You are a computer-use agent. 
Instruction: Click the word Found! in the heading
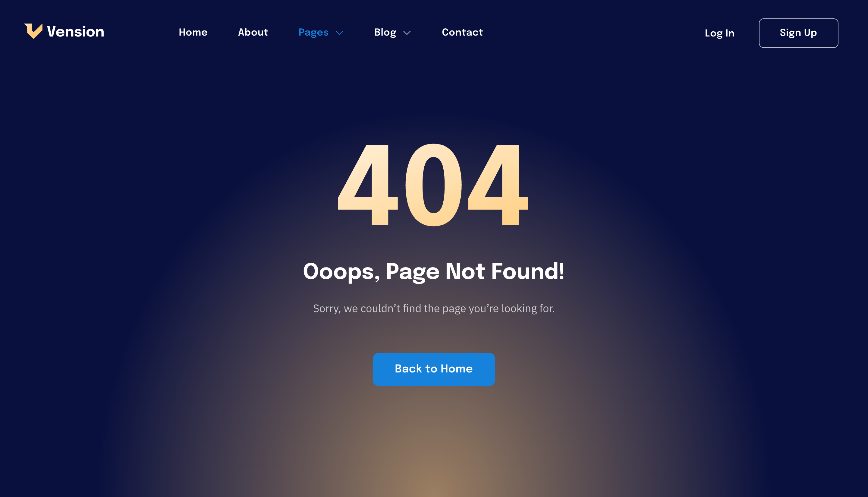[528, 271]
